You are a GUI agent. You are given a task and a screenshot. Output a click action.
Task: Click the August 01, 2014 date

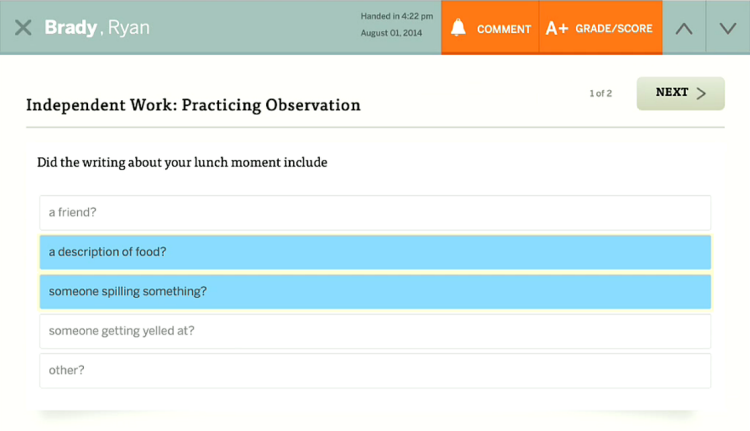click(391, 33)
